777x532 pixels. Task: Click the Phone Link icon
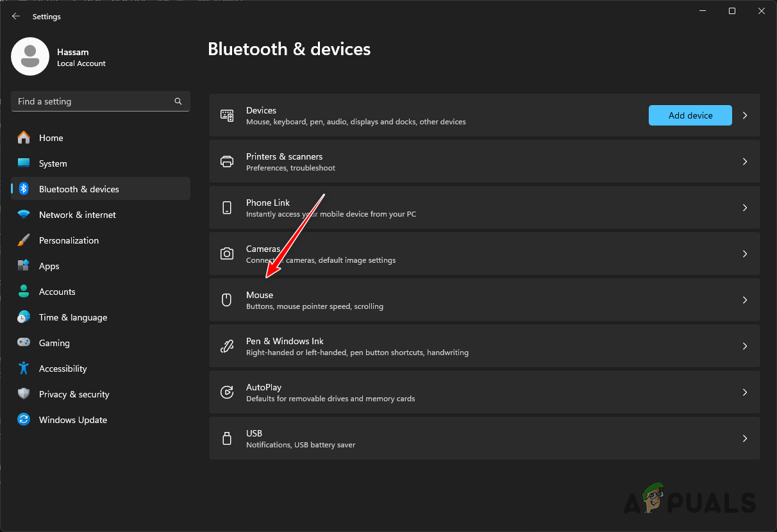pyautogui.click(x=227, y=208)
